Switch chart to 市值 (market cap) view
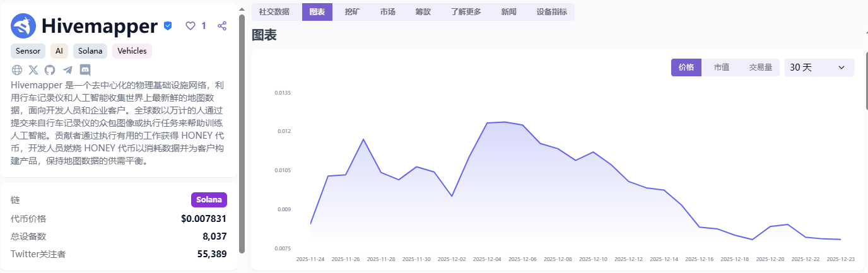This screenshot has width=868, height=273. pos(721,67)
